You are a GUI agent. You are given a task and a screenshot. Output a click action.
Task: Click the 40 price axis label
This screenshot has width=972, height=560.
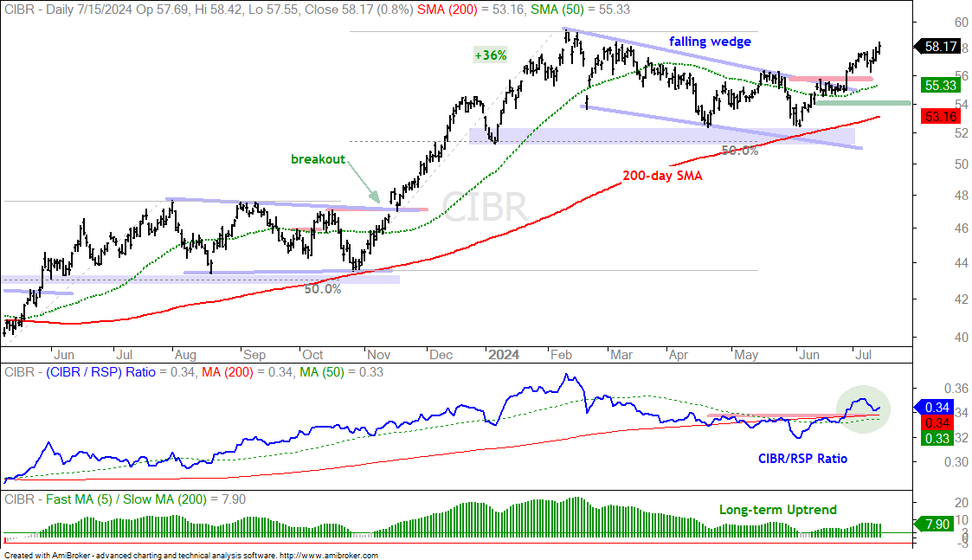[961, 338]
